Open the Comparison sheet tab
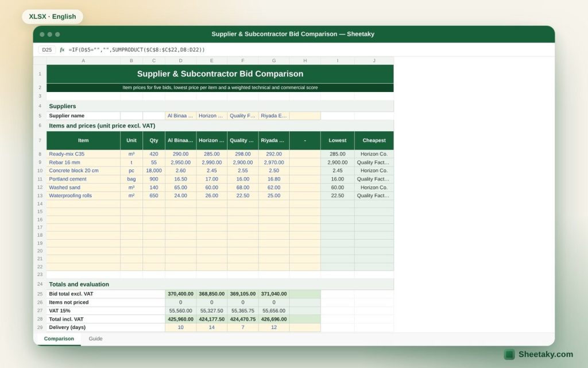Screen dimensions: 588x368 pos(59,338)
